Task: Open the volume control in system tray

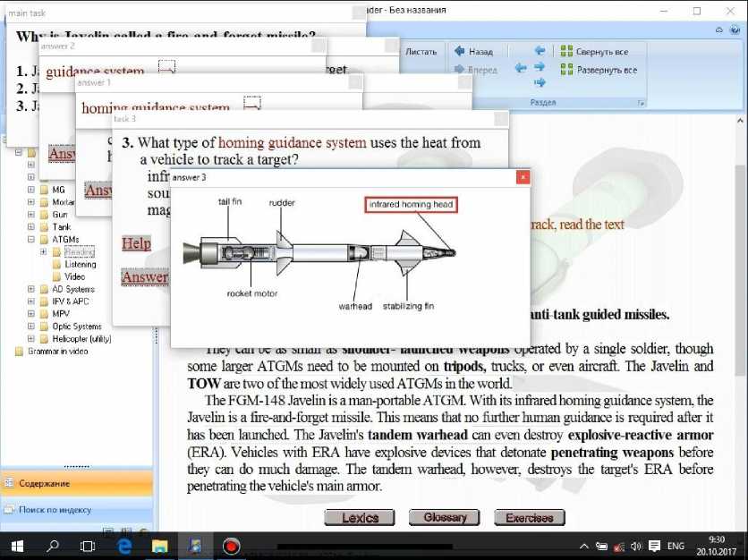Action: tap(636, 547)
